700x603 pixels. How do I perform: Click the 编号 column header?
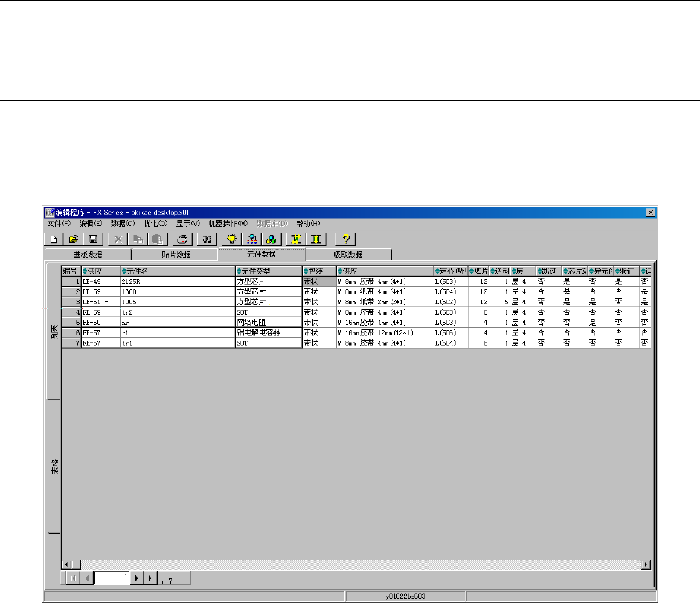coord(71,271)
